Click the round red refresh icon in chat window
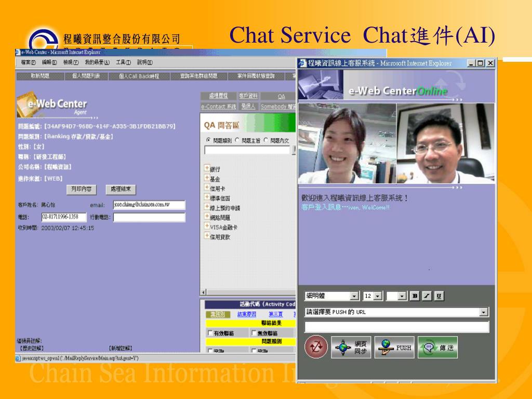This screenshot has width=532, height=399. tap(315, 347)
